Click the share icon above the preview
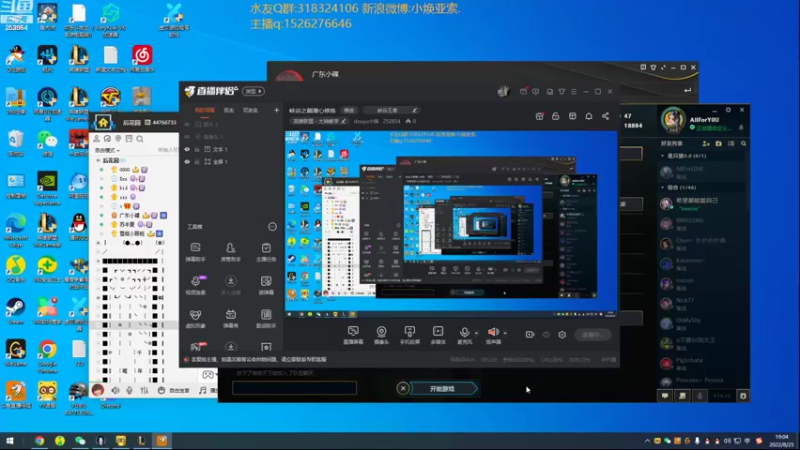800x450 pixels. [x=605, y=116]
